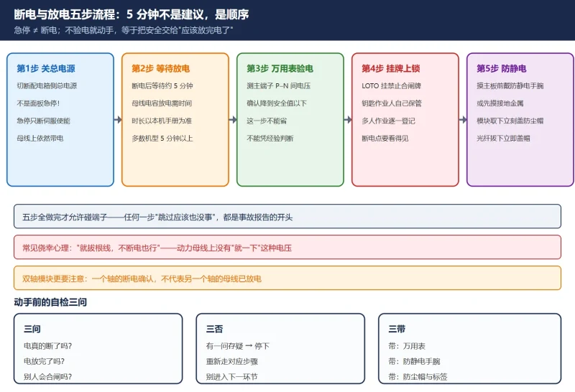Click the item '带：防静电手腕'

(415, 361)
